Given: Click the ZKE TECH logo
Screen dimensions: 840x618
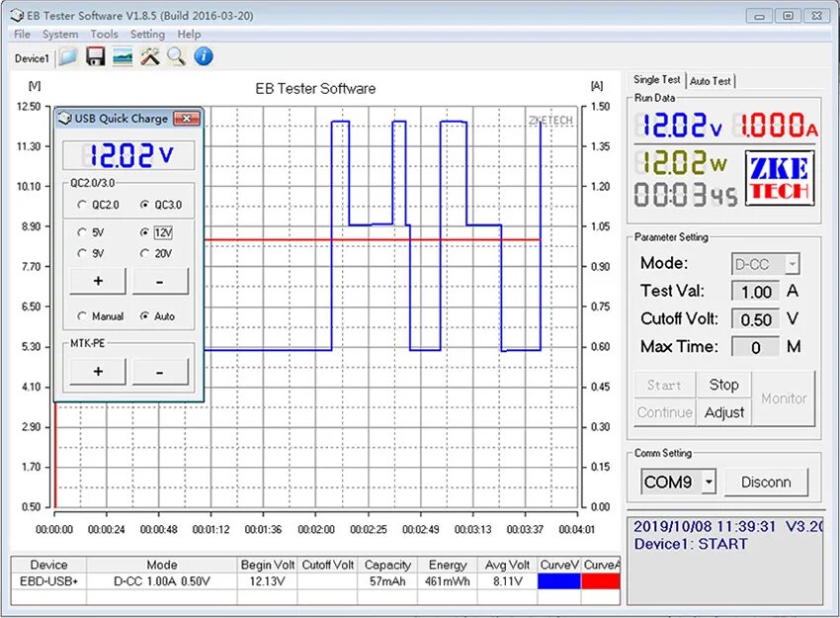Looking at the screenshot, I should click(780, 179).
